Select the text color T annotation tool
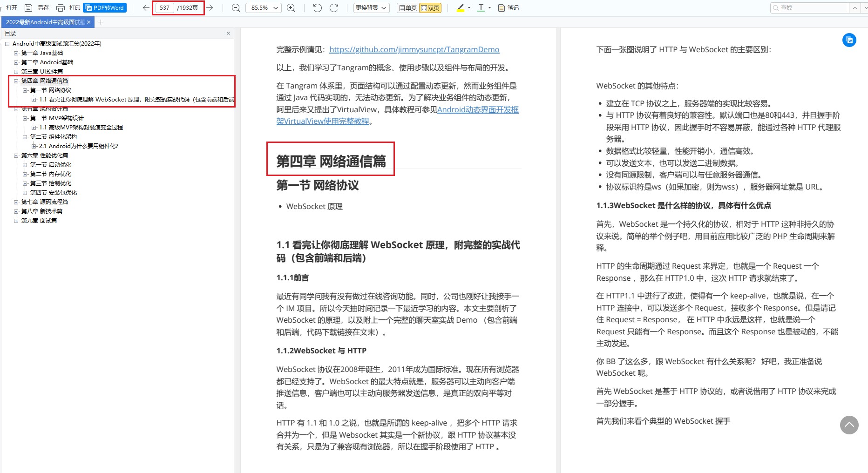This screenshot has height=473, width=868. tap(481, 8)
